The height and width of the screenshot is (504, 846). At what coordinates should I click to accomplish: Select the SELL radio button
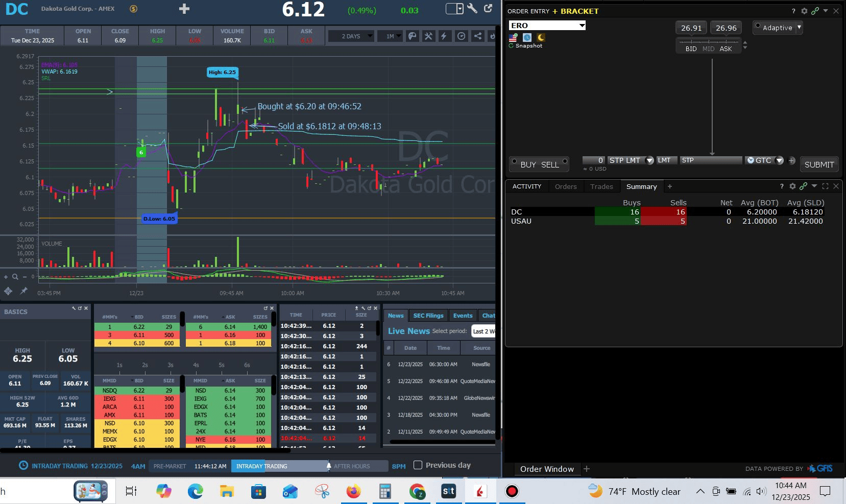pyautogui.click(x=565, y=162)
